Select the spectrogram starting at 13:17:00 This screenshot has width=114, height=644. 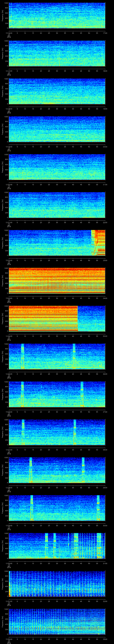(57, 54)
